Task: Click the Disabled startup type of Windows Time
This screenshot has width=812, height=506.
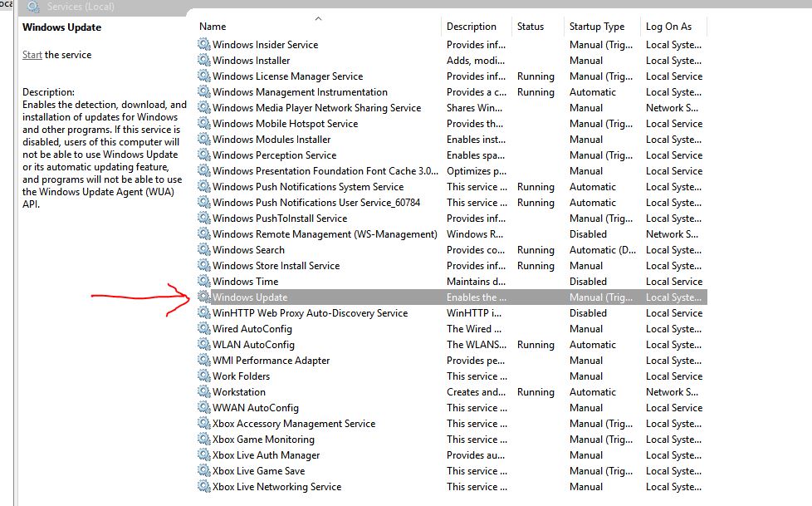Action: click(588, 281)
